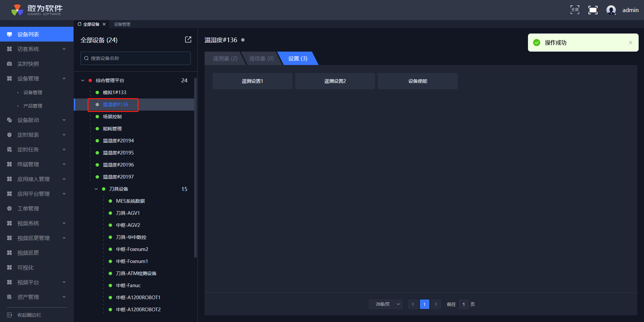Click the GANWEI software logo
The width and height of the screenshot is (644, 322).
coord(36,10)
